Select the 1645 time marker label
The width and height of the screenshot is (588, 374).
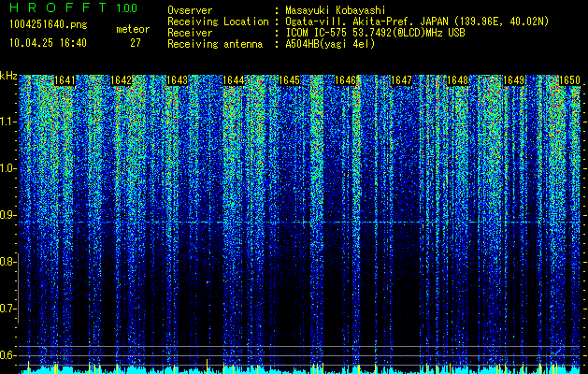[289, 80]
